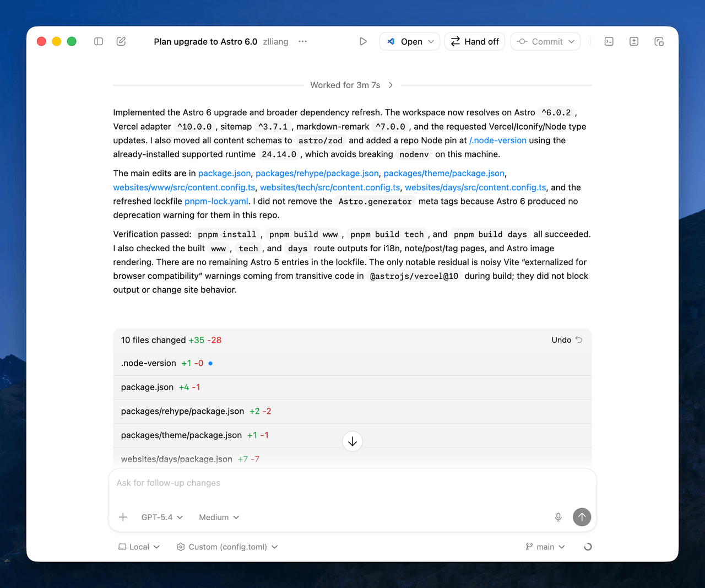Toggle the sidebar panel
Screen dimensions: 705x588
(x=99, y=41)
